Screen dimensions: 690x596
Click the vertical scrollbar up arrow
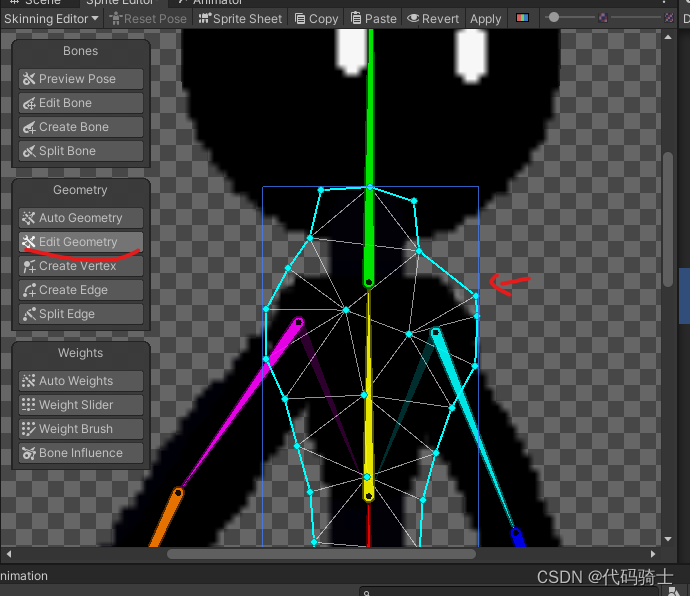[x=668, y=37]
